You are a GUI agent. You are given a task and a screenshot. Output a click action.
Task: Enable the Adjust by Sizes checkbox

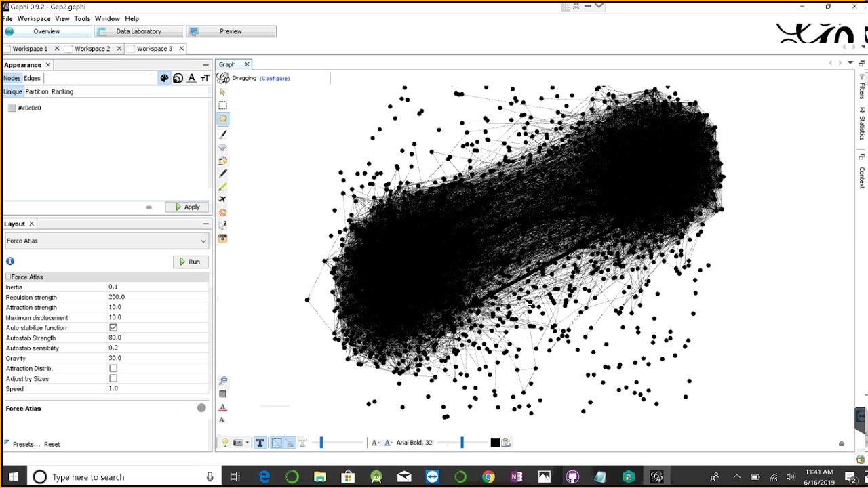click(x=113, y=379)
